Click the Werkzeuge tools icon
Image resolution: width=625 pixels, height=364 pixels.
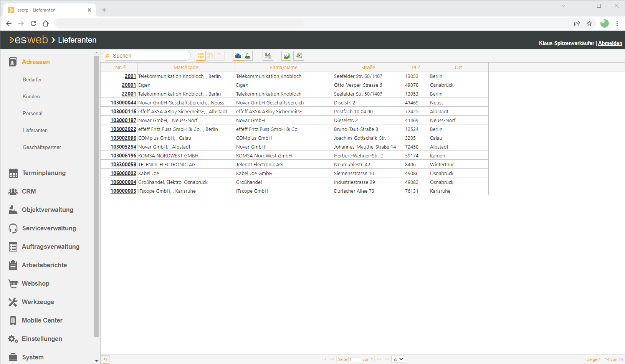(x=13, y=302)
